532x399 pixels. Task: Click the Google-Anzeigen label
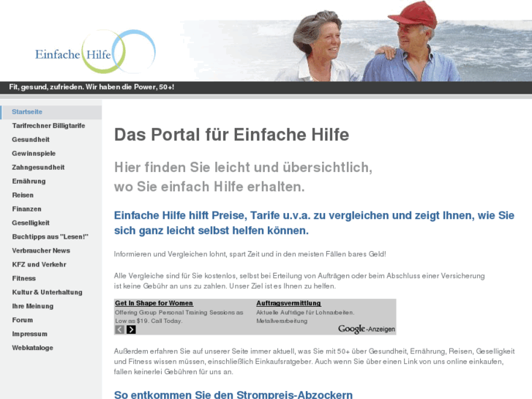coord(367,329)
